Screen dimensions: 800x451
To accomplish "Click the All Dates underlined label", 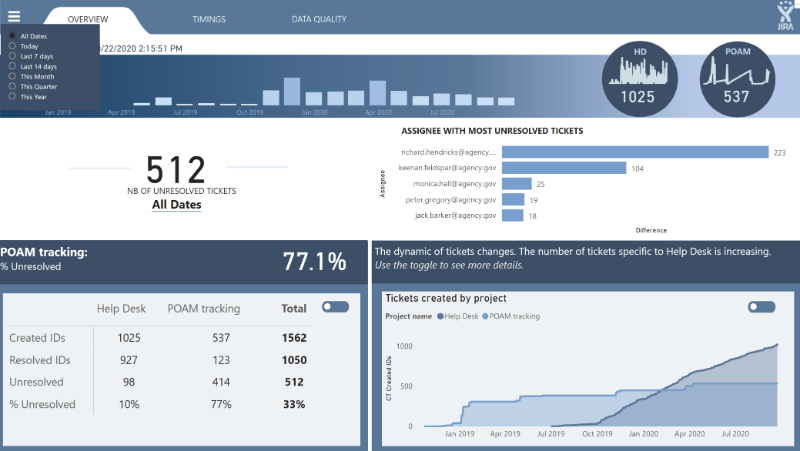I will pos(176,205).
